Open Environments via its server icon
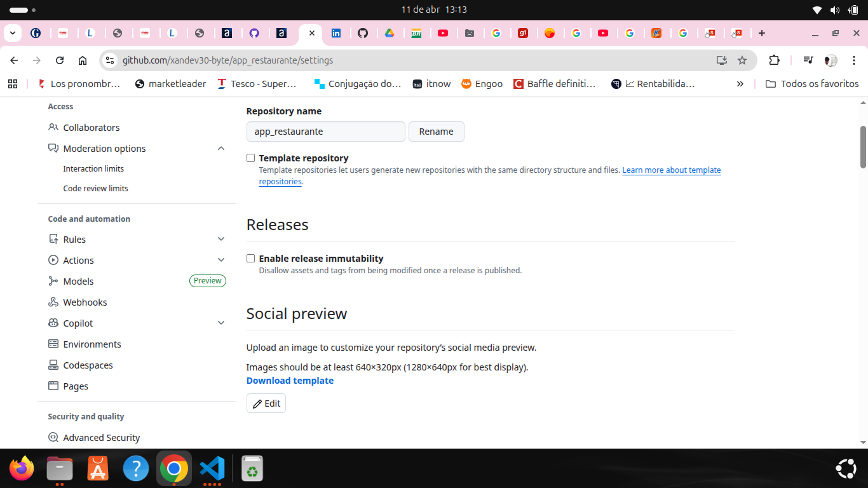Screen dimensions: 868x488 (53, 344)
